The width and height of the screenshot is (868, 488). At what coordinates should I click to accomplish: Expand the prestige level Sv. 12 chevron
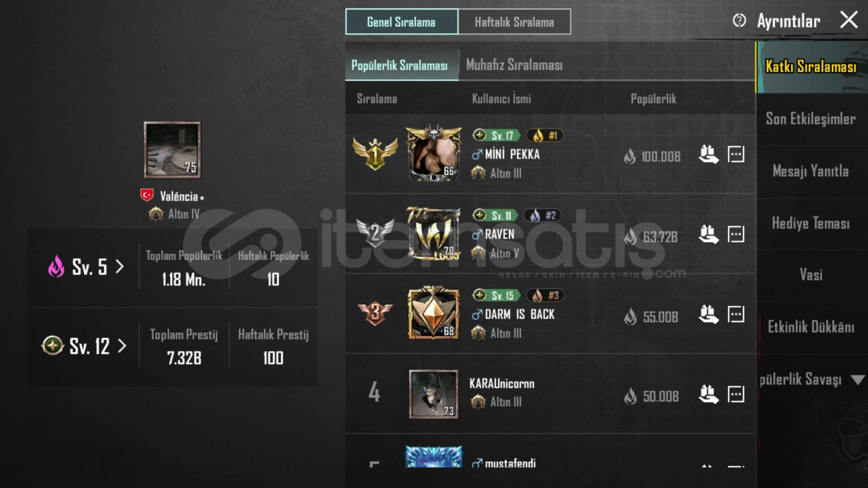tap(122, 346)
